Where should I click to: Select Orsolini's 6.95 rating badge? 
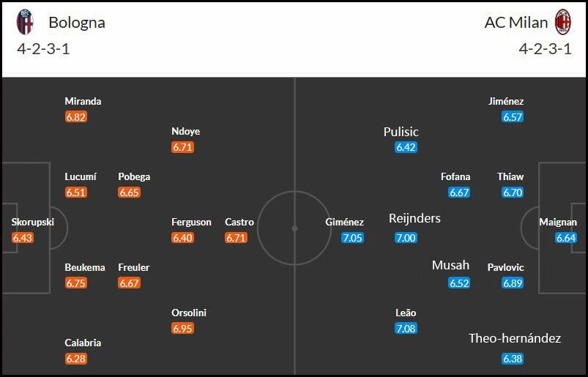coord(182,329)
